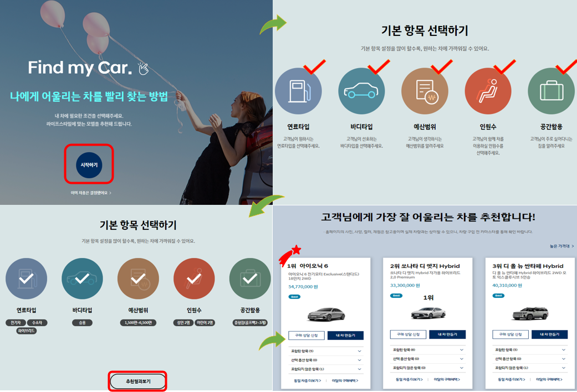Open 이달의 구매혜택 on the 싼타페 card

549,379
